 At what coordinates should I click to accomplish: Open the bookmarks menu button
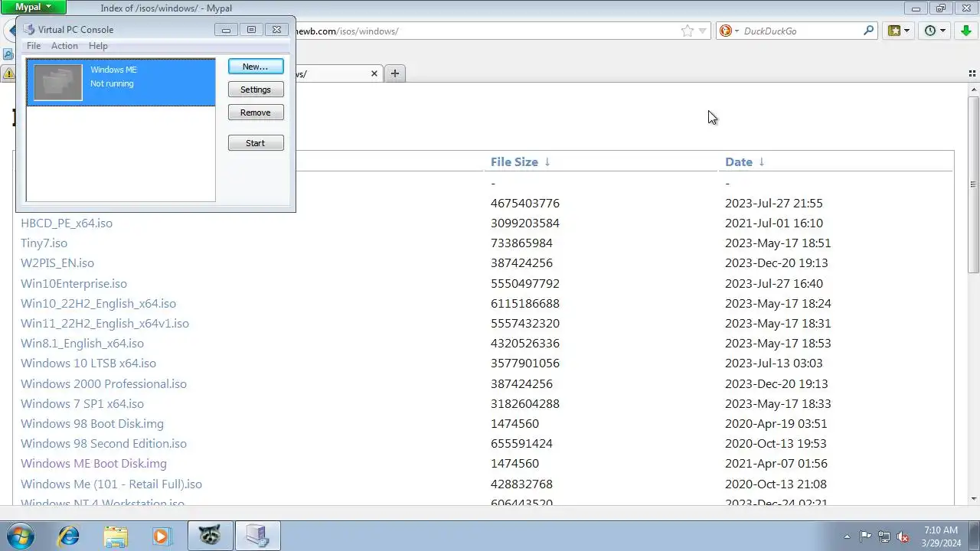pos(898,31)
